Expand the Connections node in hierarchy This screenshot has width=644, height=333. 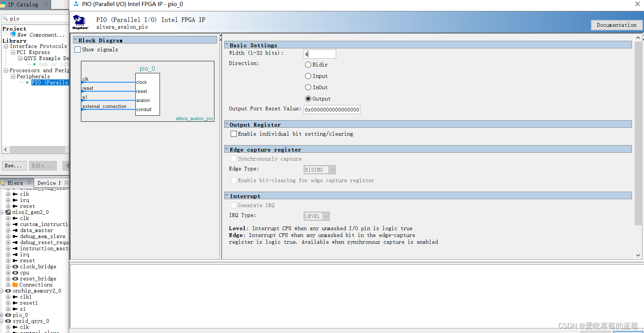8,285
